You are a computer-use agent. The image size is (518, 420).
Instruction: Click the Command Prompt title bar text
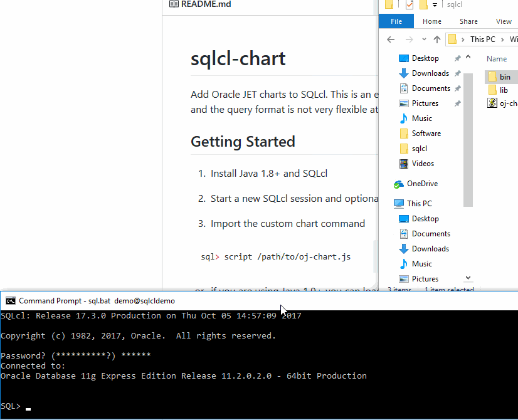point(97,301)
